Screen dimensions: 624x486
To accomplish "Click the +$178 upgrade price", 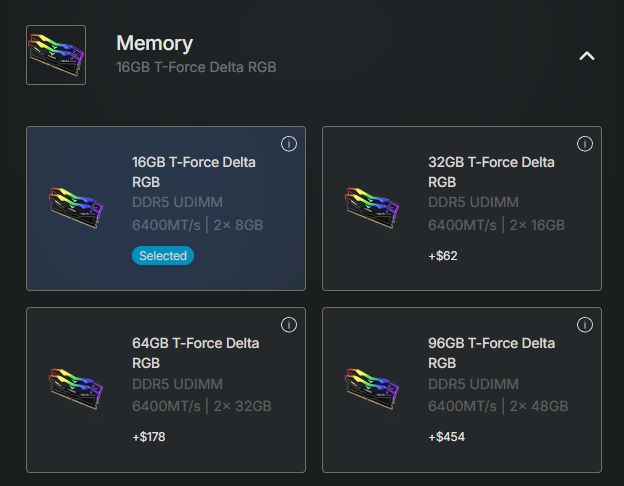I will pyautogui.click(x=151, y=437).
